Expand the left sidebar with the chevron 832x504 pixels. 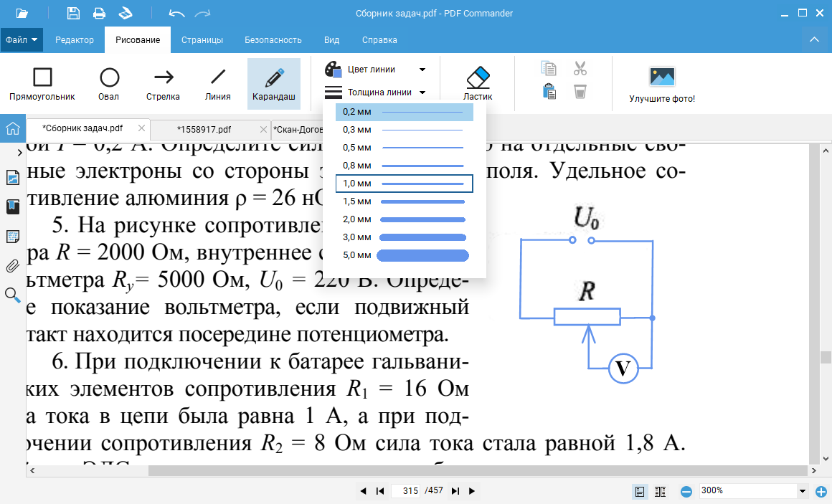(x=19, y=153)
